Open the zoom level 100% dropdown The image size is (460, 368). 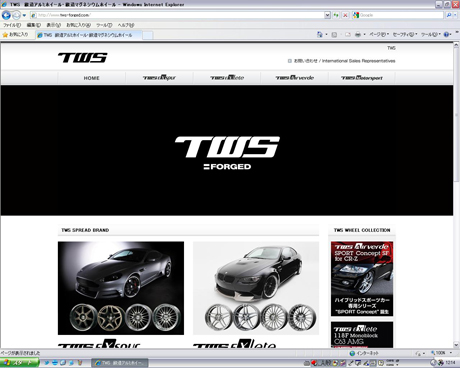coord(441,353)
